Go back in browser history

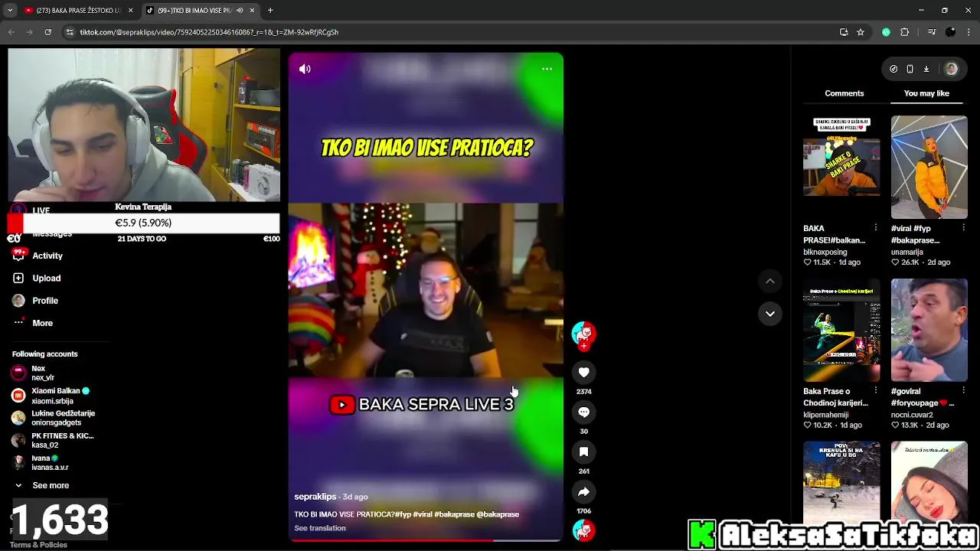tap(11, 32)
